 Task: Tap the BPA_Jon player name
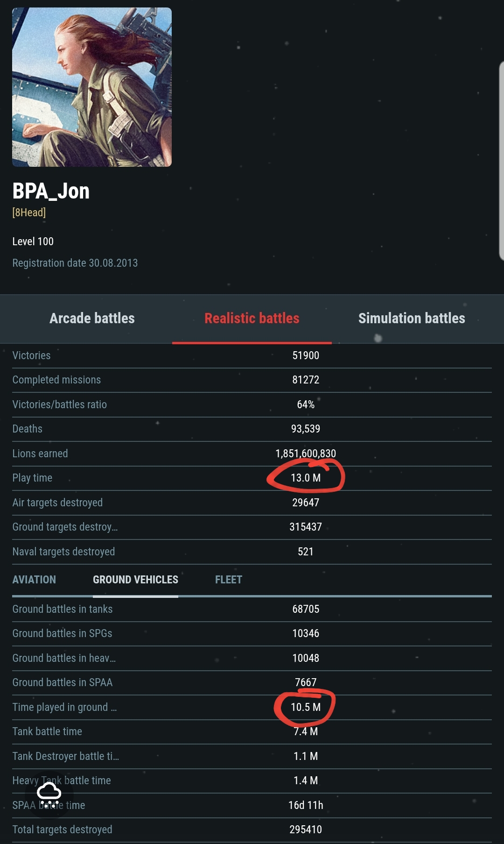pos(51,191)
